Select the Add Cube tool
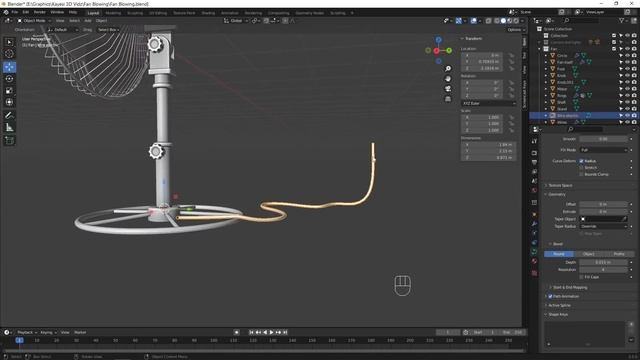Screen dimensions: 640x360 coord(9,140)
